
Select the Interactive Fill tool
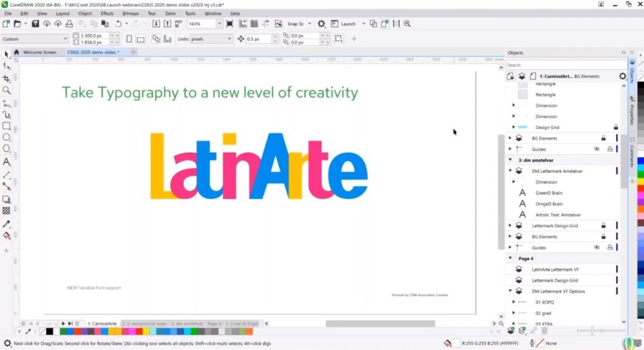(x=6, y=236)
